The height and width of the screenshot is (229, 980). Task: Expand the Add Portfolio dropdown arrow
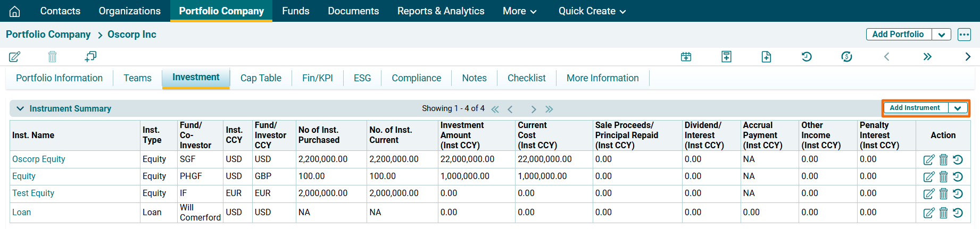click(941, 35)
